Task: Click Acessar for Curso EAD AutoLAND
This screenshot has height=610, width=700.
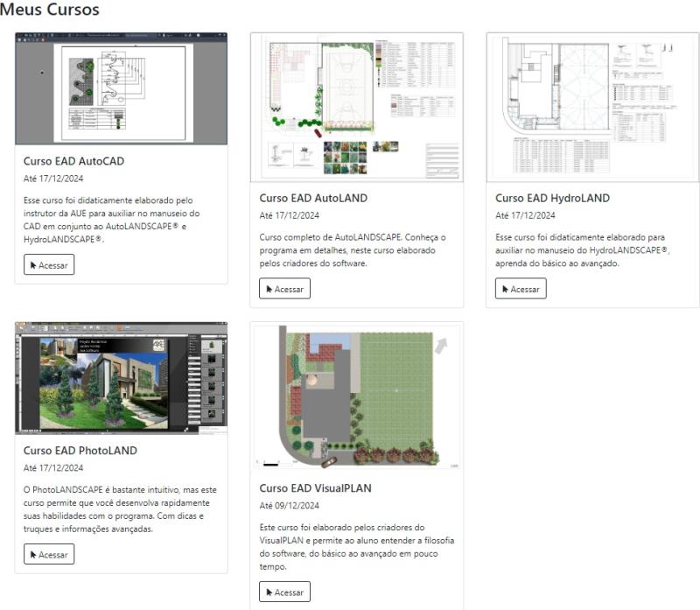Action: point(285,289)
